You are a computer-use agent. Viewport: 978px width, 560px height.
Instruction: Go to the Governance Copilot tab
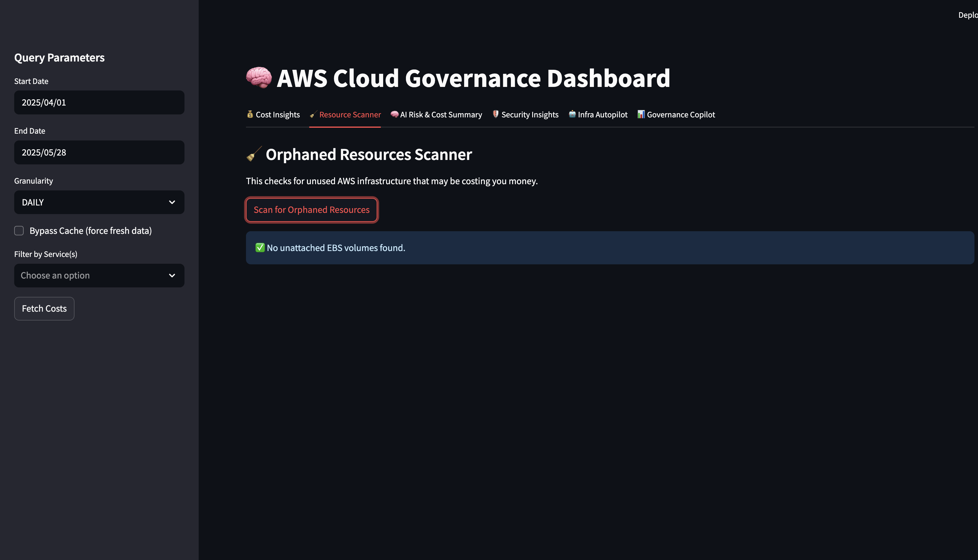[680, 115]
